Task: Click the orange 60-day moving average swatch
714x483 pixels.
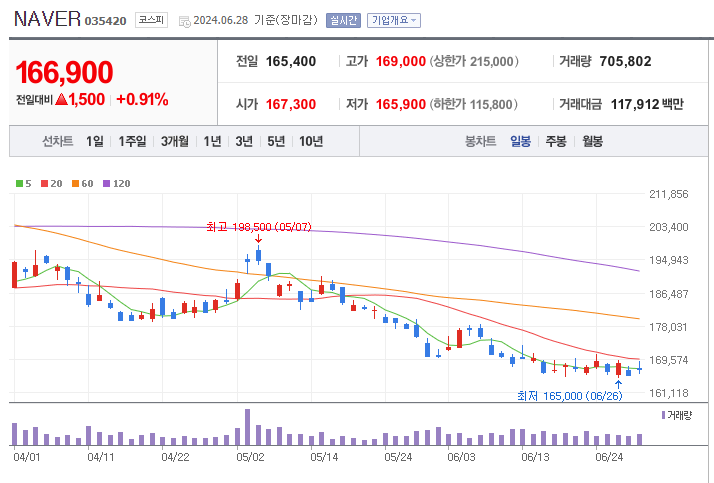Action: click(75, 183)
